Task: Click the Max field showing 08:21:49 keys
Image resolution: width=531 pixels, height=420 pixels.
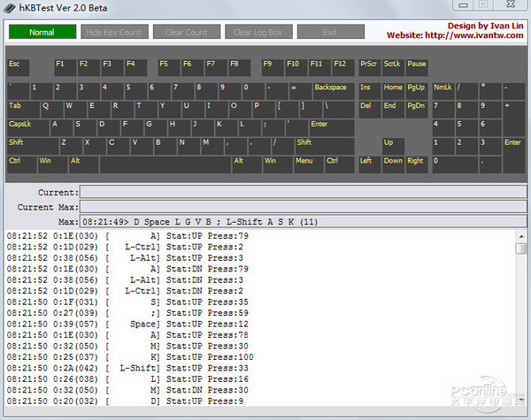Action: point(303,221)
